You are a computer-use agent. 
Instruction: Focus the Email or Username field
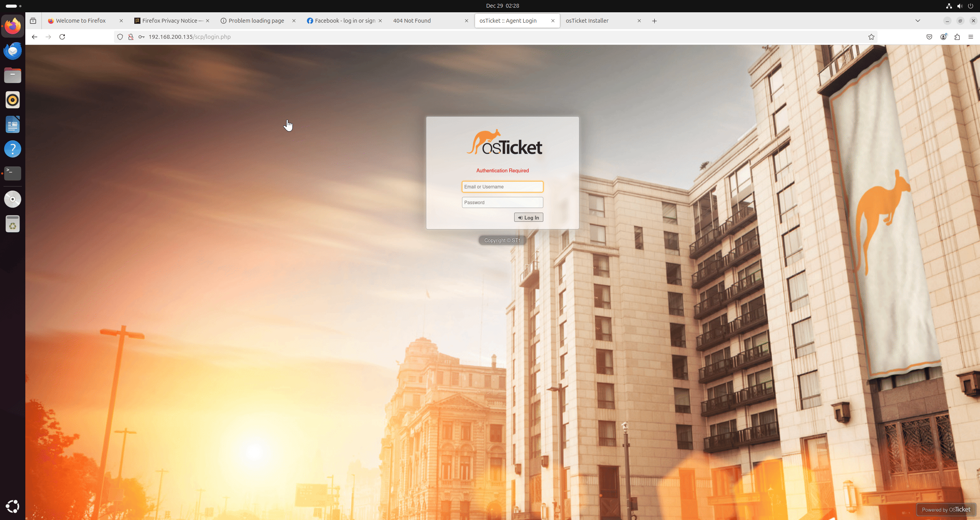502,187
